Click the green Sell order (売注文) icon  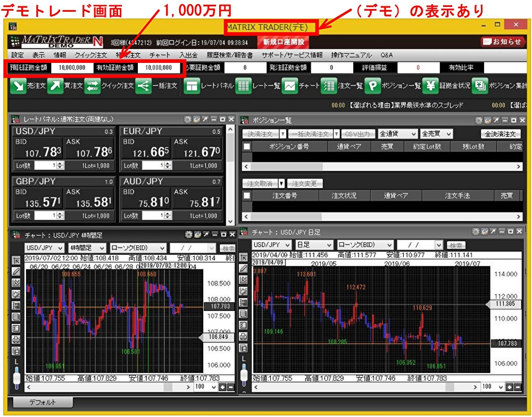(x=18, y=86)
